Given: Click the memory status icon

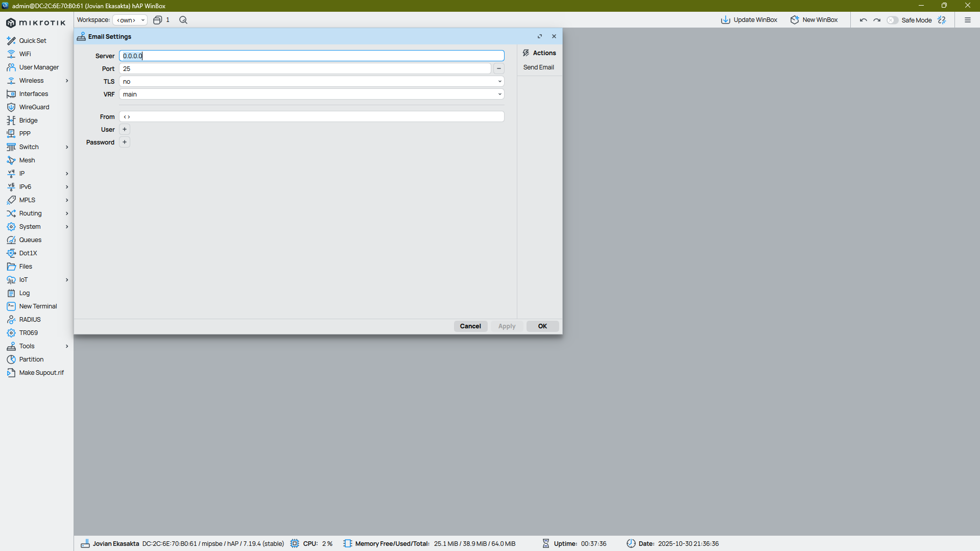Looking at the screenshot, I should [348, 543].
